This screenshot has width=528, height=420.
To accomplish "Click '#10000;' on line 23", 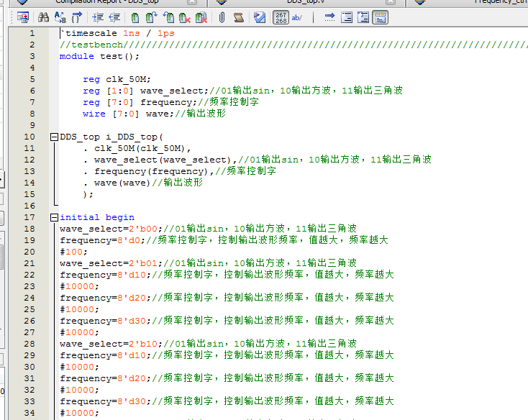I will click(x=79, y=286).
